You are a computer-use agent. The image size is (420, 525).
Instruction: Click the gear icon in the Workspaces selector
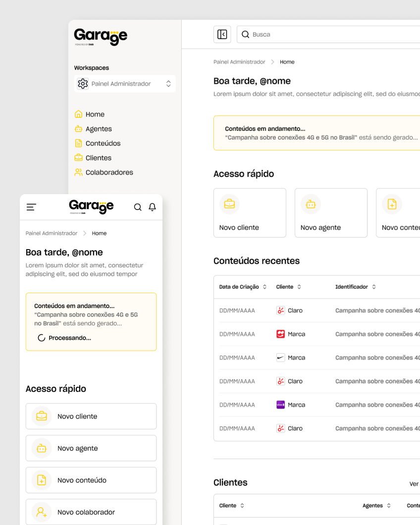pos(83,84)
